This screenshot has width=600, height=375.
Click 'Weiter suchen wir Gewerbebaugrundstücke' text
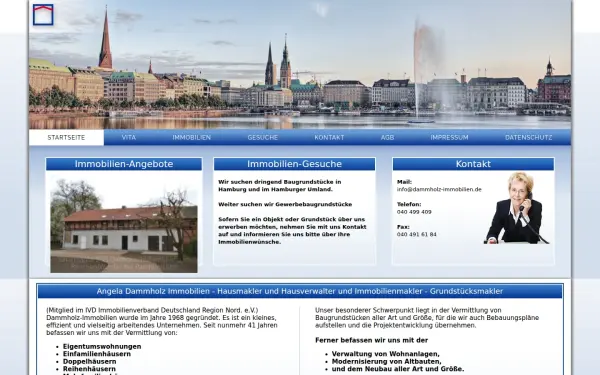[x=285, y=204]
